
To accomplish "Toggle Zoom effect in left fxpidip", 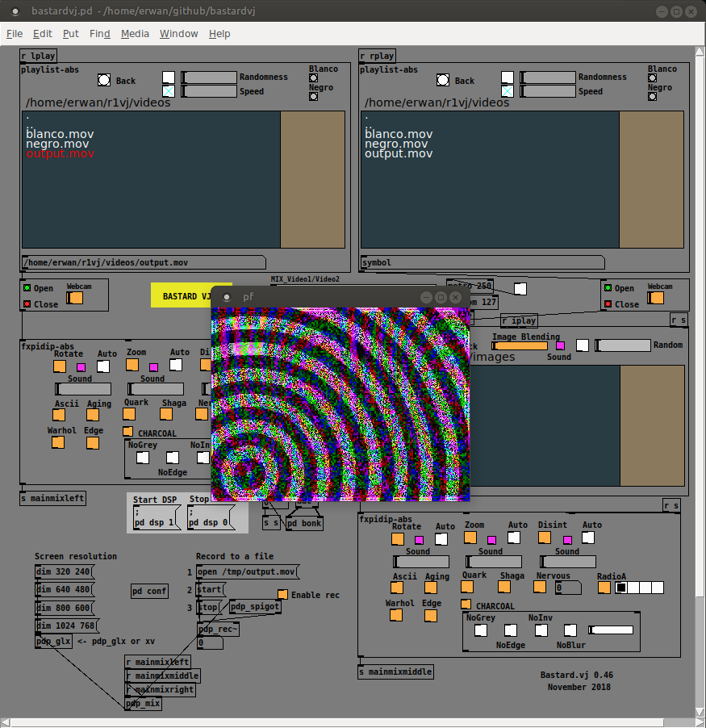I will [x=132, y=365].
